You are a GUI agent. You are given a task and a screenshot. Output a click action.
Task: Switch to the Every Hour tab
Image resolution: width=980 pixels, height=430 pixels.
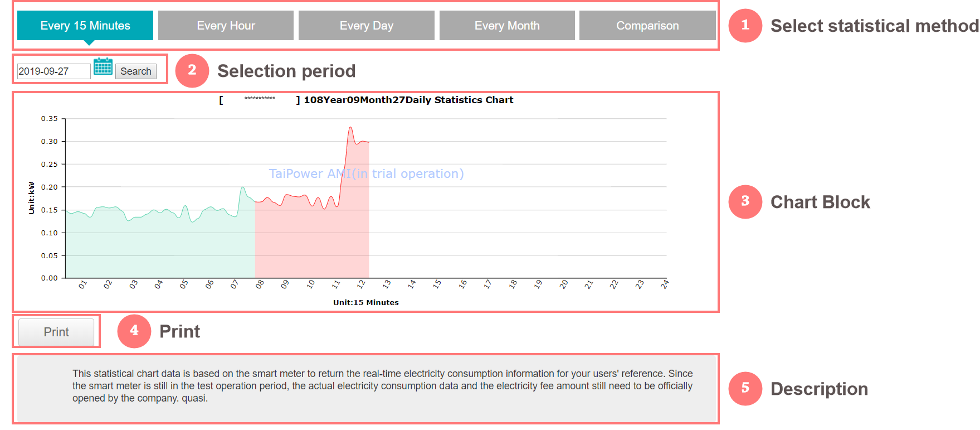[x=226, y=26]
